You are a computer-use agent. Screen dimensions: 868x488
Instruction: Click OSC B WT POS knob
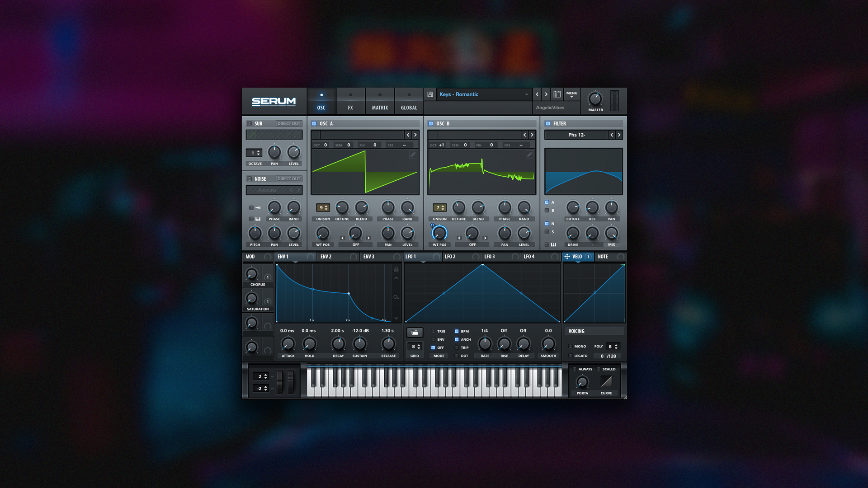coord(439,233)
